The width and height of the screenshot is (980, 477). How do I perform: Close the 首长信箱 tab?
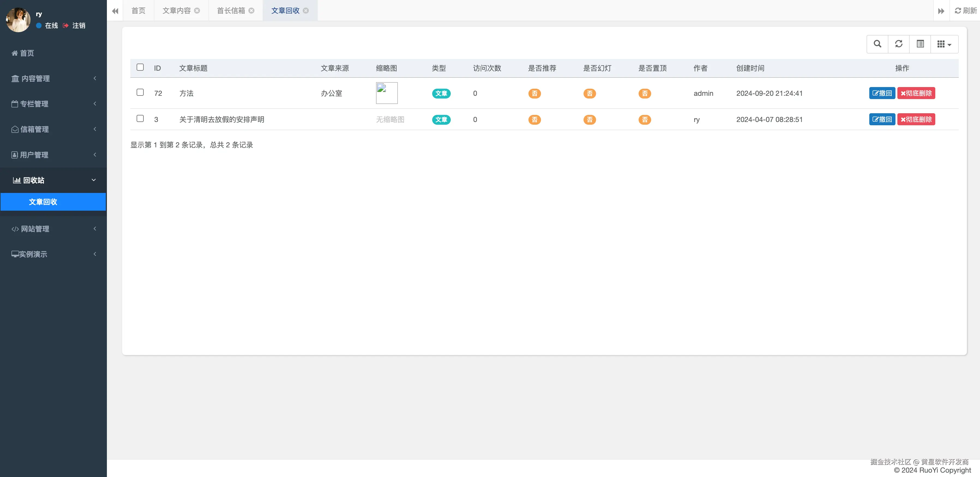coord(251,11)
